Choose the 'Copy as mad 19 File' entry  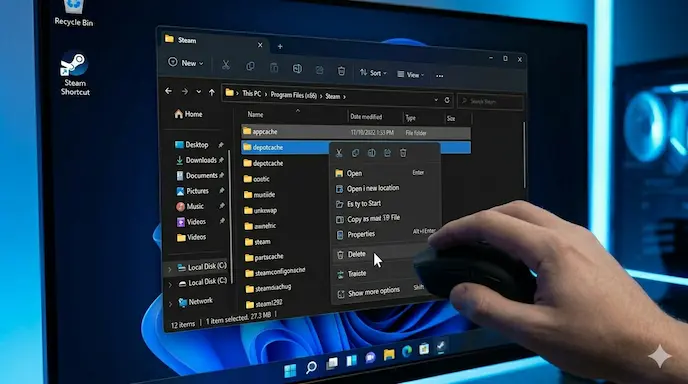click(x=386, y=219)
